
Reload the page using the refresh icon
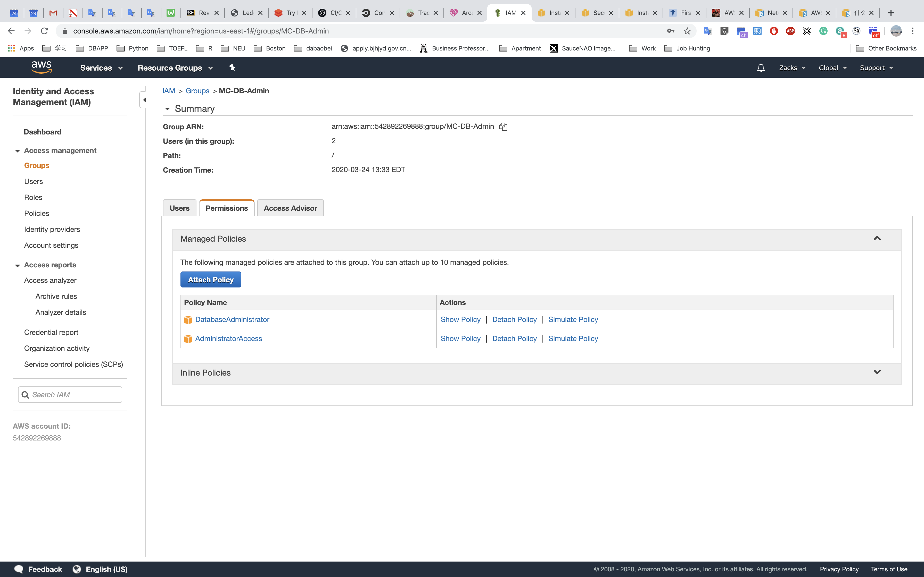coord(44,31)
